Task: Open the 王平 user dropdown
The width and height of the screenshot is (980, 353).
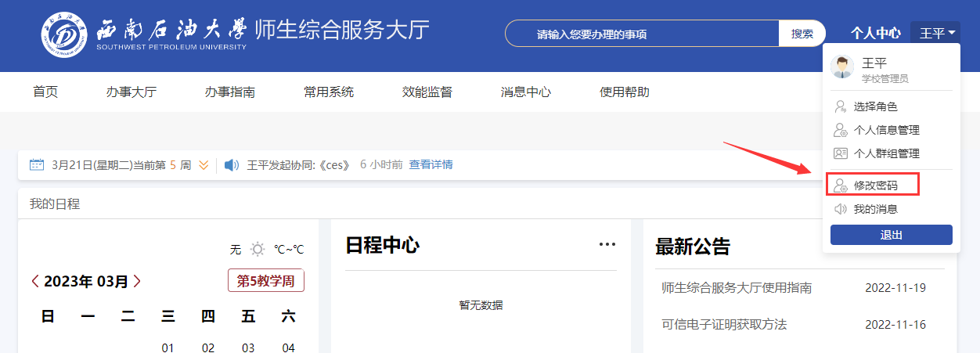Action: [936, 33]
